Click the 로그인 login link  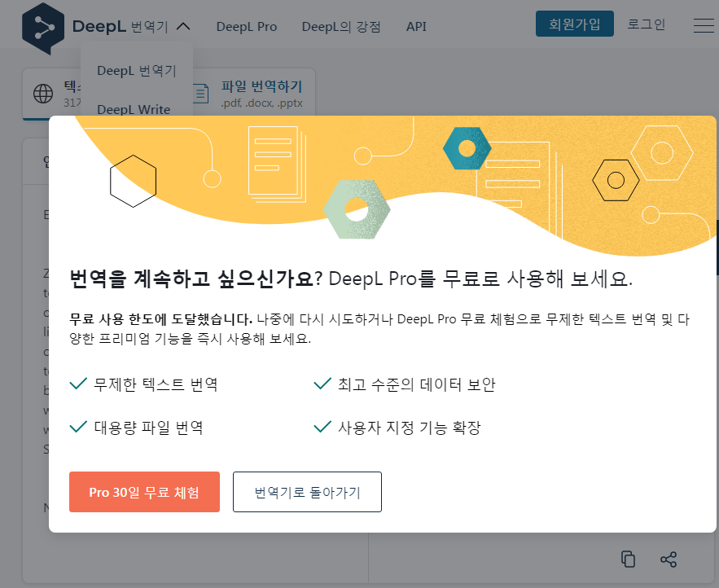(646, 24)
